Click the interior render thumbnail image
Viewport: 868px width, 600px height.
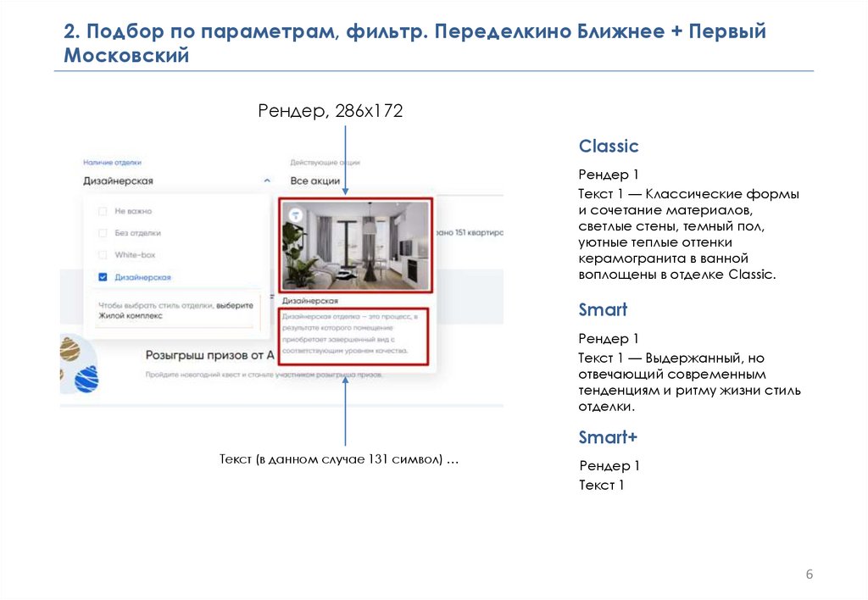[355, 245]
